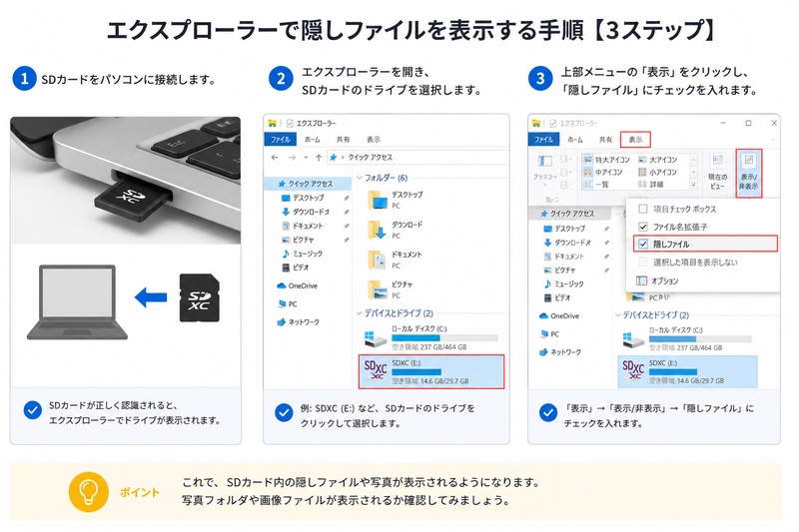Click the back arrow in step 2 Explorer window

tap(276, 158)
